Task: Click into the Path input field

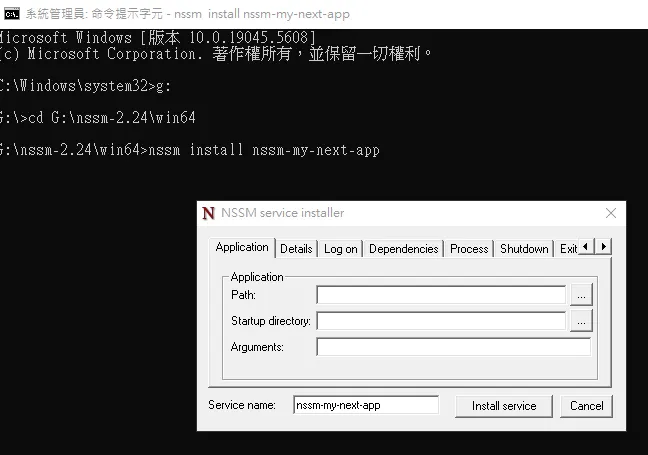Action: (441, 295)
